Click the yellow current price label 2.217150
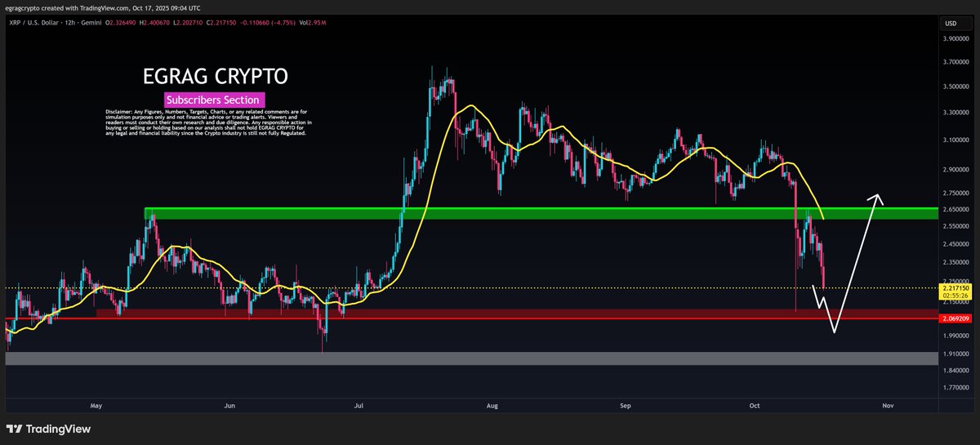Image resolution: width=980 pixels, height=445 pixels. click(x=955, y=288)
